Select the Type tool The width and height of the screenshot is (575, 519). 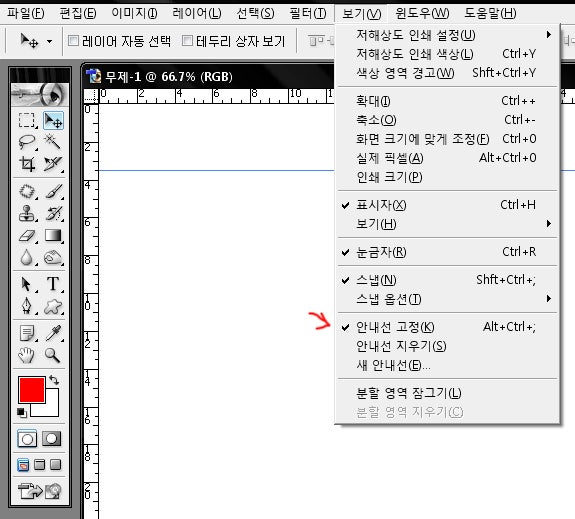(53, 284)
